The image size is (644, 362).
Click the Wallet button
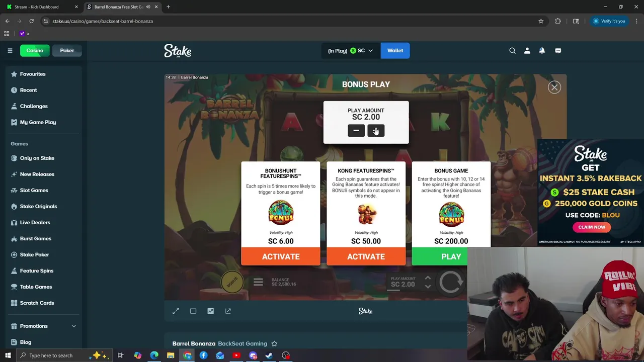(x=395, y=50)
